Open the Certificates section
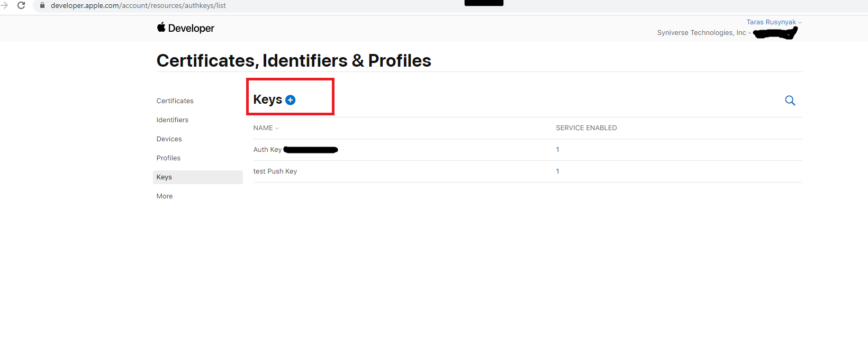This screenshot has height=354, width=868. click(175, 101)
